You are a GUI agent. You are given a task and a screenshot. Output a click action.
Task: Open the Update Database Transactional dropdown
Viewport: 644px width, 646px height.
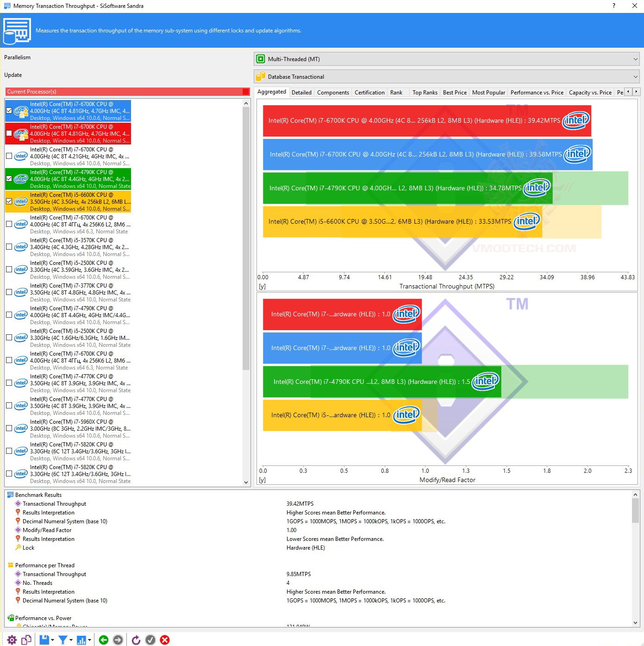click(x=446, y=76)
